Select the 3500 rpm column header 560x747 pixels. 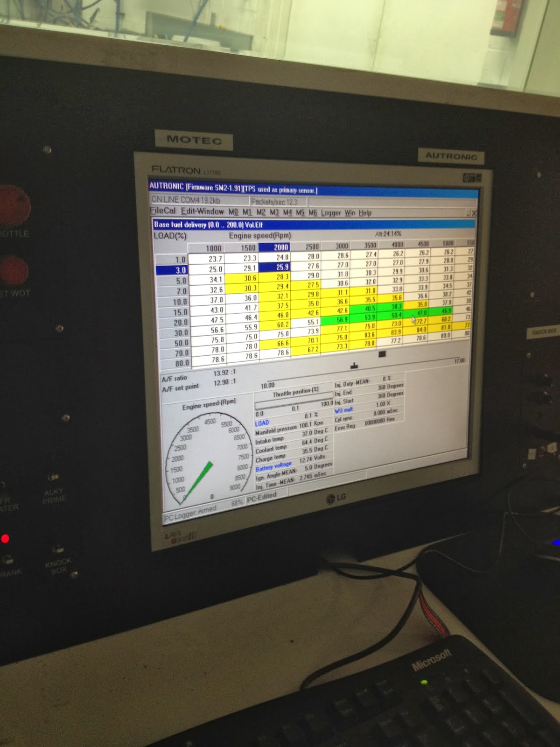(x=364, y=245)
